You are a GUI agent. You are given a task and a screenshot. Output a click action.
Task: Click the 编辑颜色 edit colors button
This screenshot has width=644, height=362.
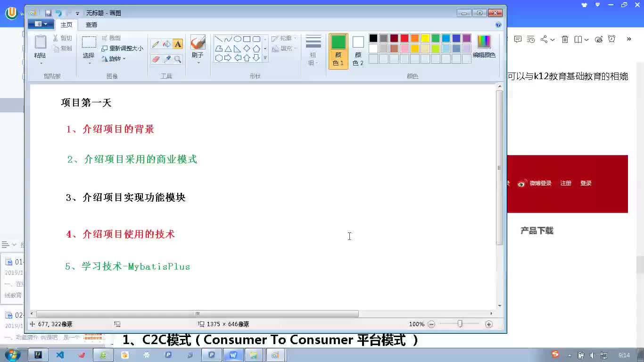tap(484, 47)
